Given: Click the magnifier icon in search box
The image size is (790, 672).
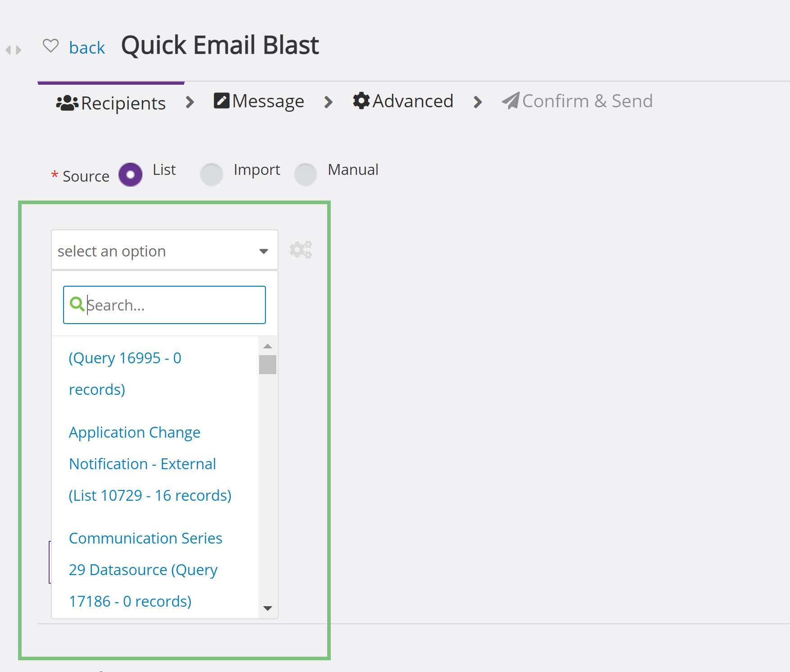Looking at the screenshot, I should click(77, 304).
